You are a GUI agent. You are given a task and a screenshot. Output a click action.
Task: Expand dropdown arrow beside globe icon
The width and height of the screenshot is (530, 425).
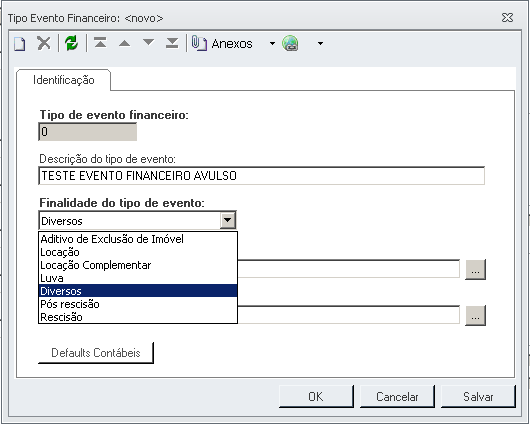coord(320,44)
